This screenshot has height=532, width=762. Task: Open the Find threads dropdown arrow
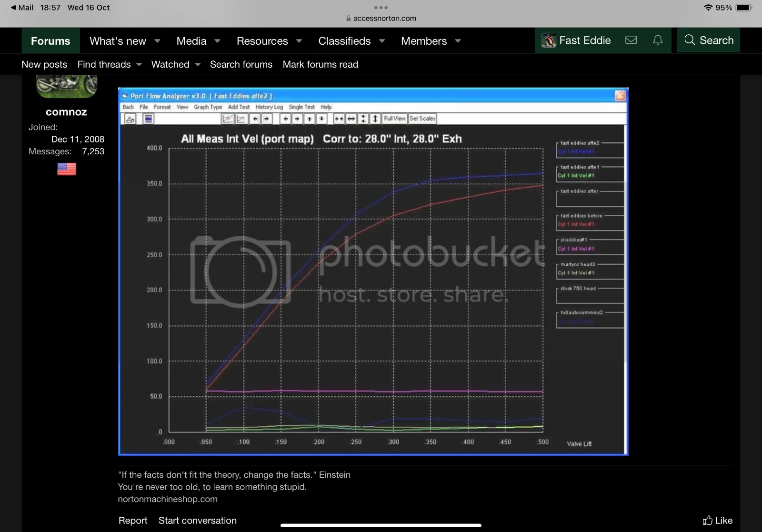click(139, 64)
